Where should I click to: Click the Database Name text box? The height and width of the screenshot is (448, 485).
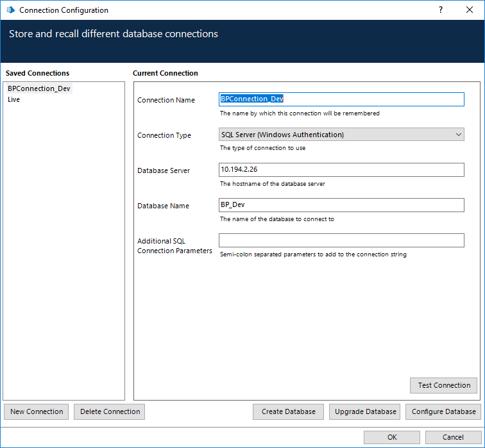coord(341,205)
